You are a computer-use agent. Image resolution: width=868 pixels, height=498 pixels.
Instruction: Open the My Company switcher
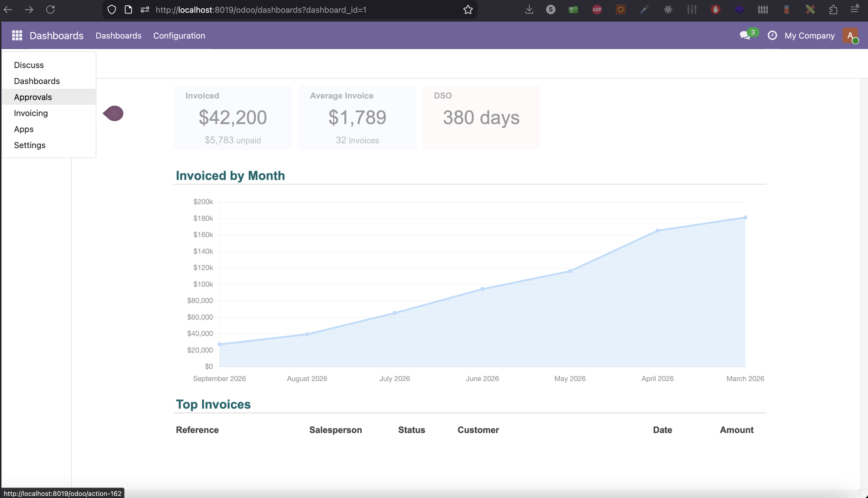click(x=809, y=36)
